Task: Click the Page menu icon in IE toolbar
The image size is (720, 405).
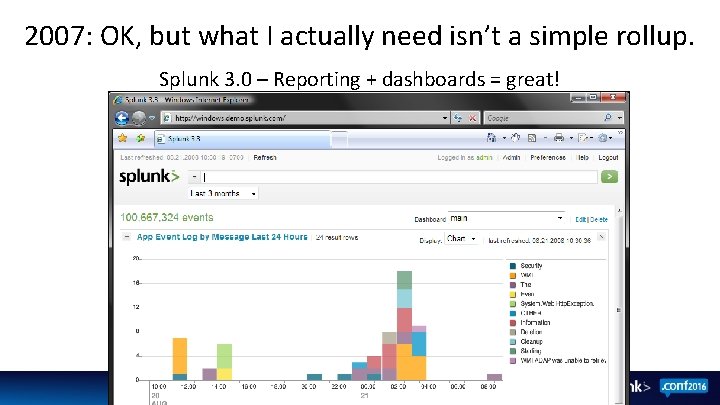Action: pyautogui.click(x=583, y=138)
